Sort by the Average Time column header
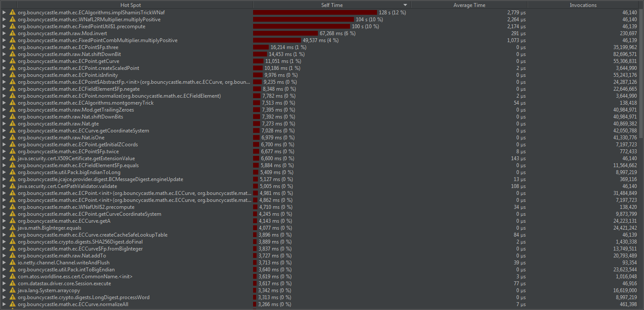The width and height of the screenshot is (644, 310). coord(469,5)
